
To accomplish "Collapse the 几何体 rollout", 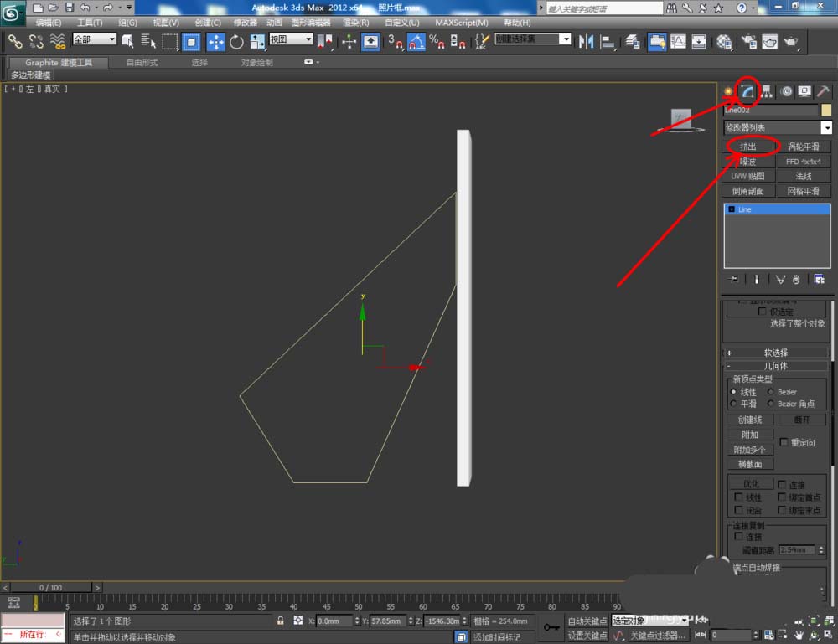I will point(775,366).
